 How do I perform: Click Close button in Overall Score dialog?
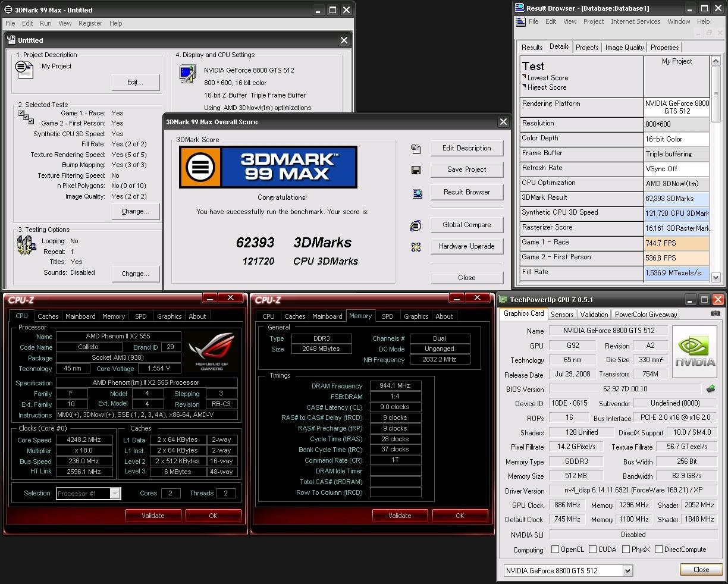[467, 278]
